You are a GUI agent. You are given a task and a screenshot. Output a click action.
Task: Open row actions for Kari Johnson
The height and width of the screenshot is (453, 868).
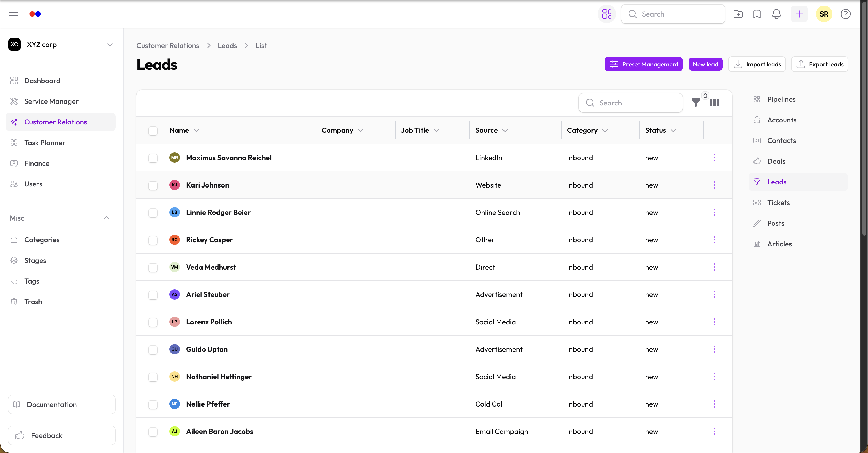pos(714,185)
